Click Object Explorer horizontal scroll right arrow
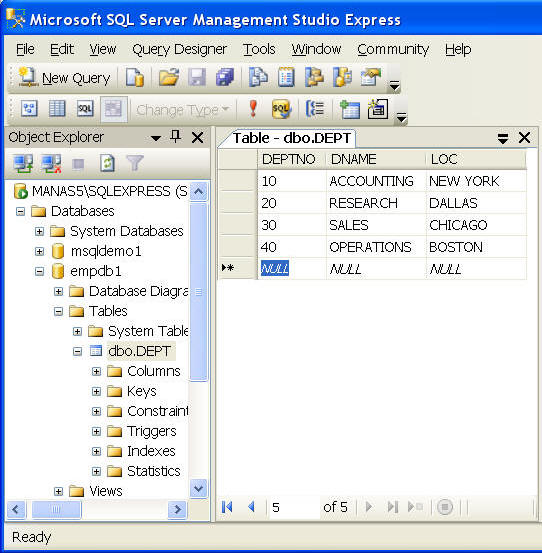Image resolution: width=542 pixels, height=553 pixels. coord(177,509)
